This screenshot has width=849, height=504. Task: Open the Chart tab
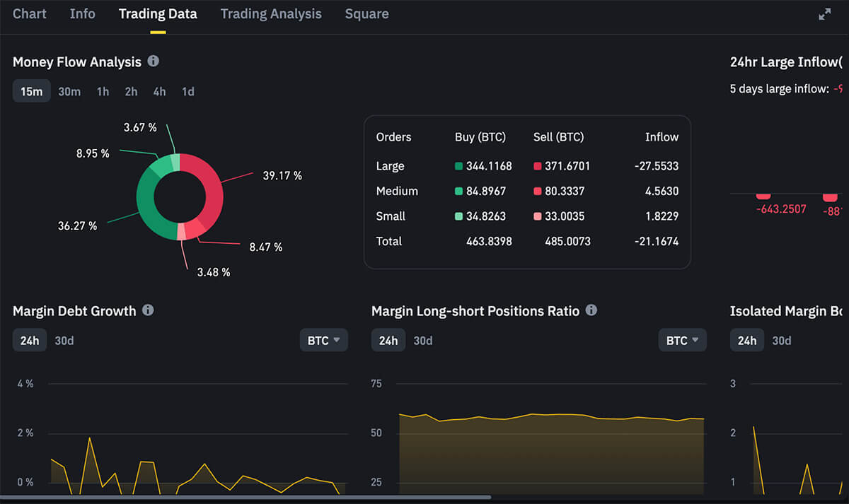click(x=30, y=14)
